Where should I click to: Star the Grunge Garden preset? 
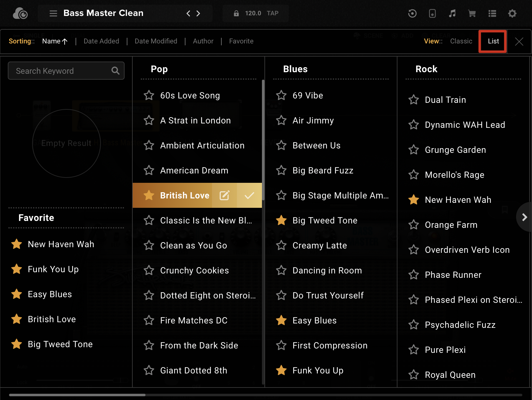(x=414, y=150)
